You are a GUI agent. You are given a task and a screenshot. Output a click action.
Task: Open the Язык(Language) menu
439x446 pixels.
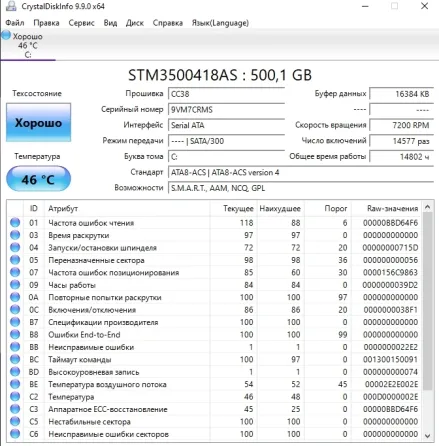pos(220,23)
